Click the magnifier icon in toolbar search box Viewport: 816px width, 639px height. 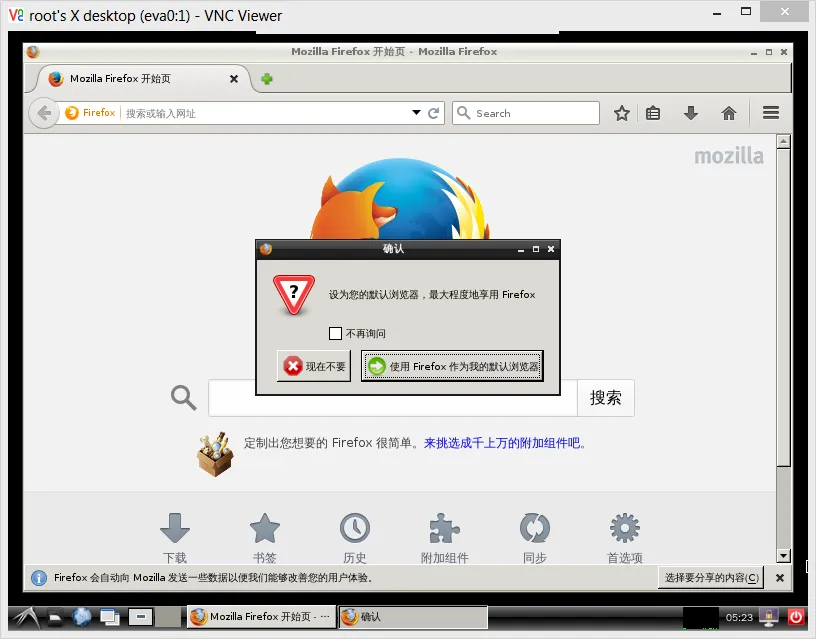[x=463, y=112]
